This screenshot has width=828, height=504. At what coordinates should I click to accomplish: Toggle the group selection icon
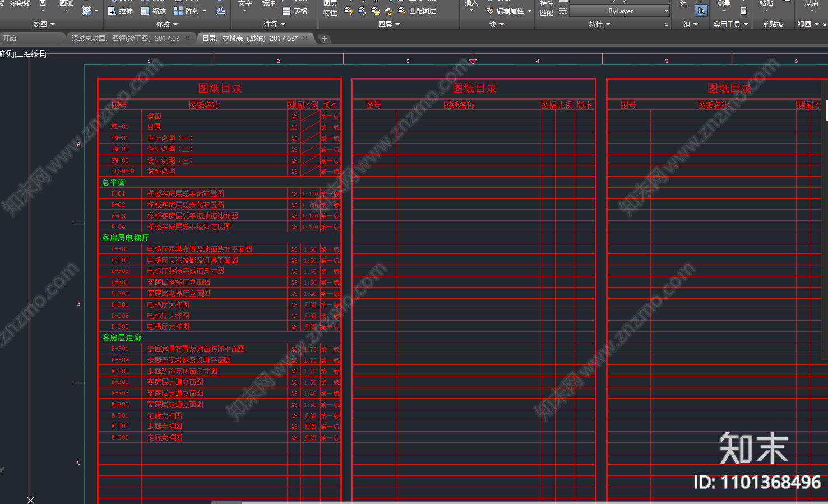pos(701,11)
